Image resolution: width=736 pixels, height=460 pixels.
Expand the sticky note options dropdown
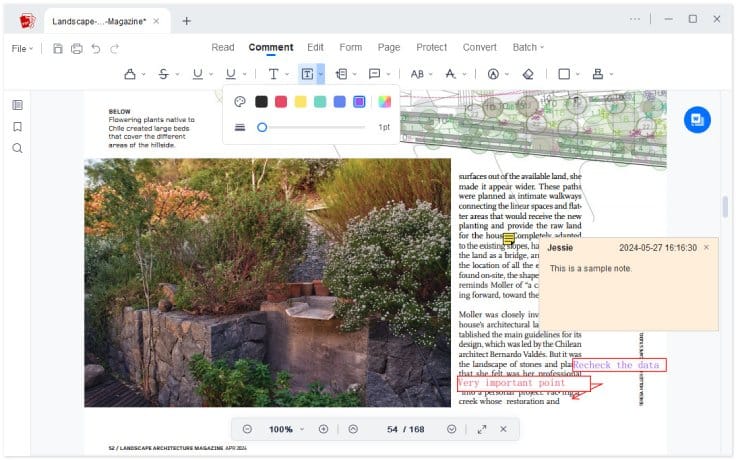388,74
